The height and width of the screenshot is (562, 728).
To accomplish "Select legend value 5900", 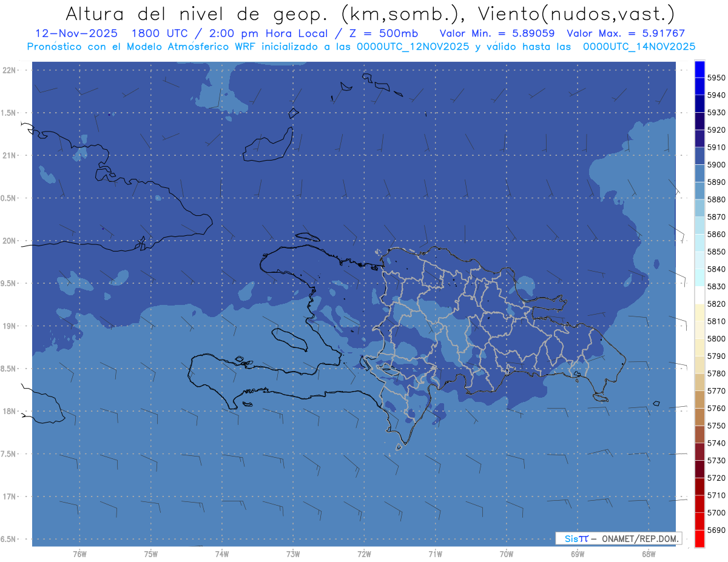I will coord(716,165).
